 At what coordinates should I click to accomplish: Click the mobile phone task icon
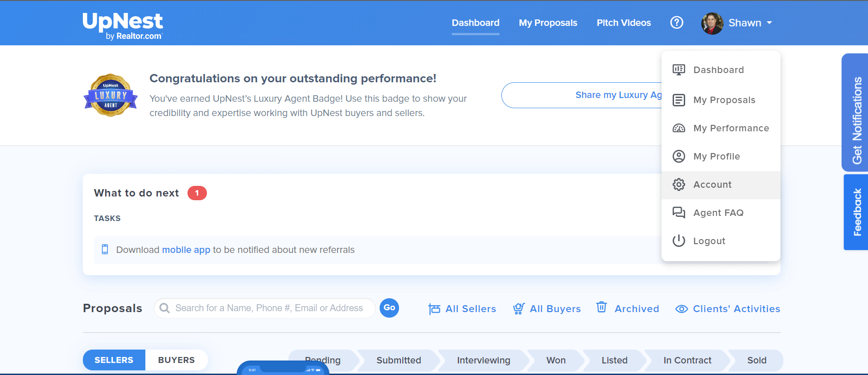[x=105, y=250]
